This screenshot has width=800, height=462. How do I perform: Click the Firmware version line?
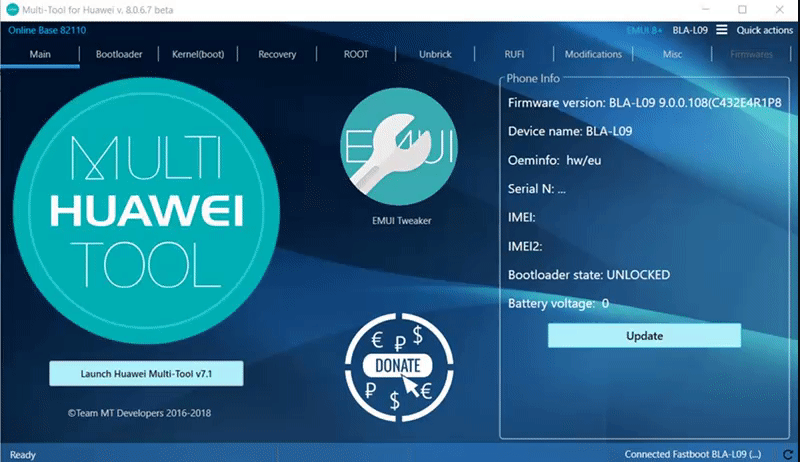[644, 103]
